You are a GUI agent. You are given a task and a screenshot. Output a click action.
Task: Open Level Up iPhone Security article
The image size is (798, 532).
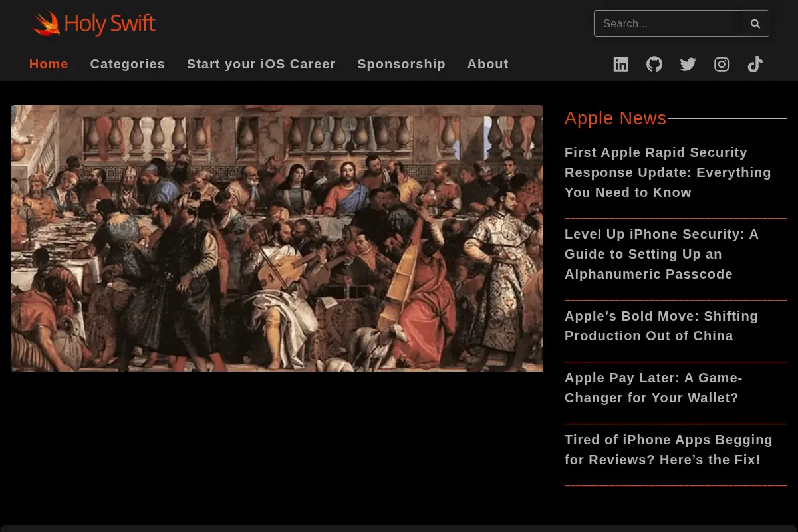point(662,254)
